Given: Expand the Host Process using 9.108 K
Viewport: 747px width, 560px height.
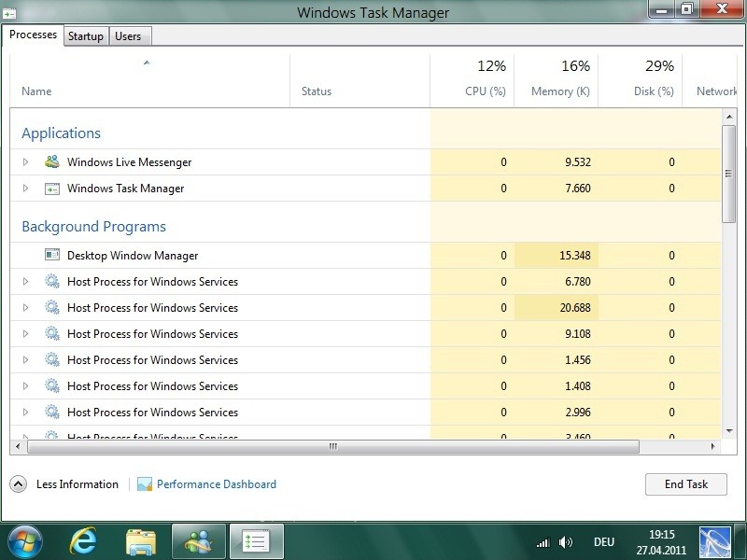Looking at the screenshot, I should click(26, 334).
